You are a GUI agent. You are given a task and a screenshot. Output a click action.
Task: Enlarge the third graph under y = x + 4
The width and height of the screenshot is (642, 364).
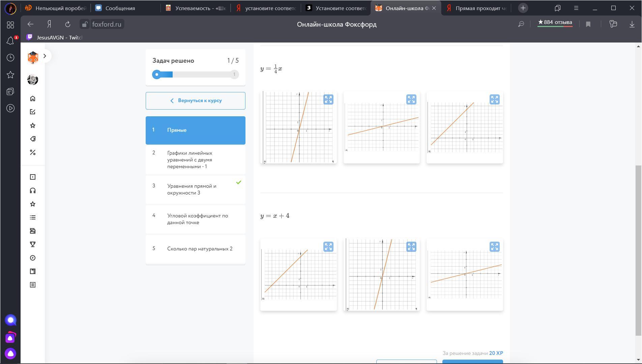(494, 247)
